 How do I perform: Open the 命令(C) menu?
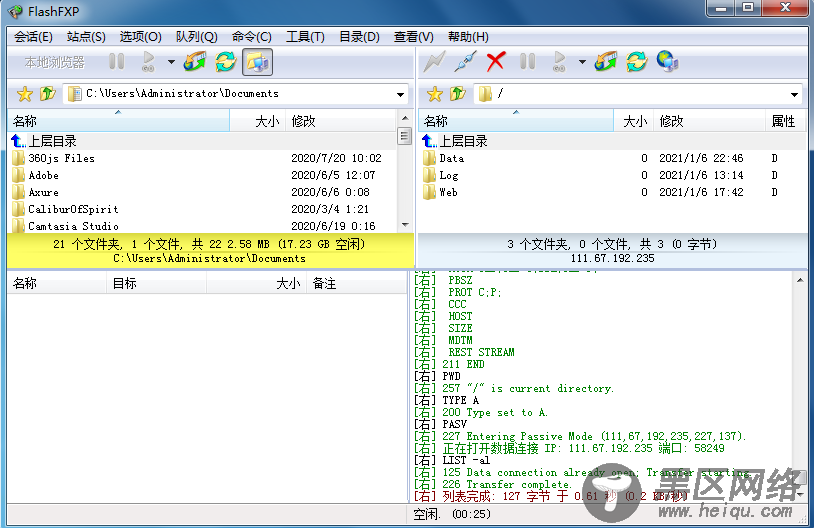[x=252, y=37]
